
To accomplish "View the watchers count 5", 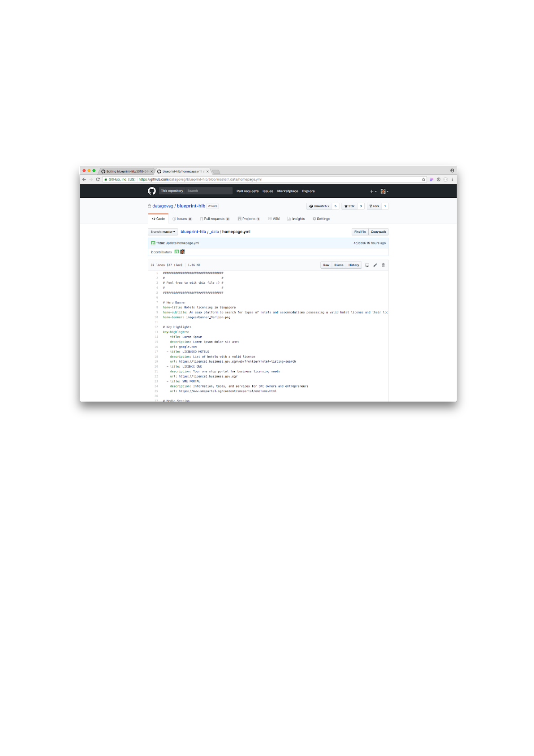I will pyautogui.click(x=336, y=206).
